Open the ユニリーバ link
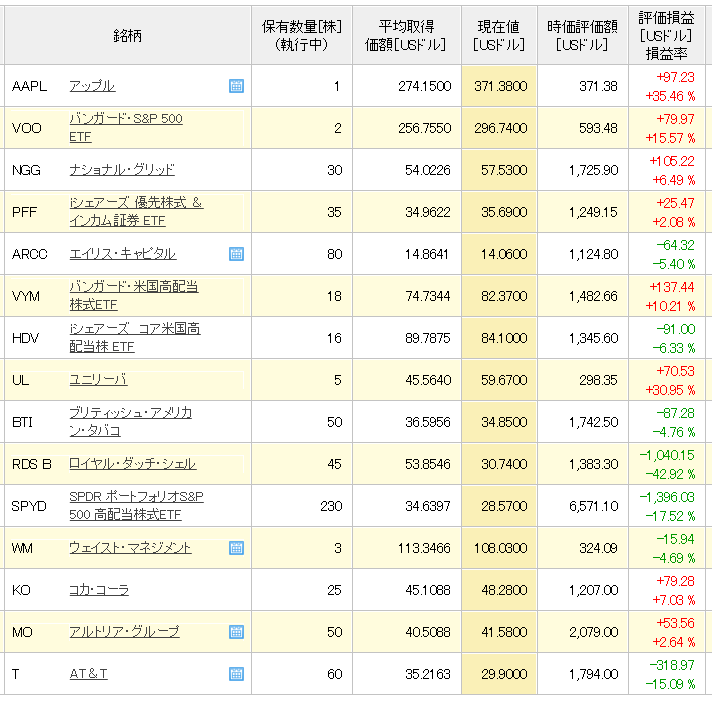 pos(98,380)
